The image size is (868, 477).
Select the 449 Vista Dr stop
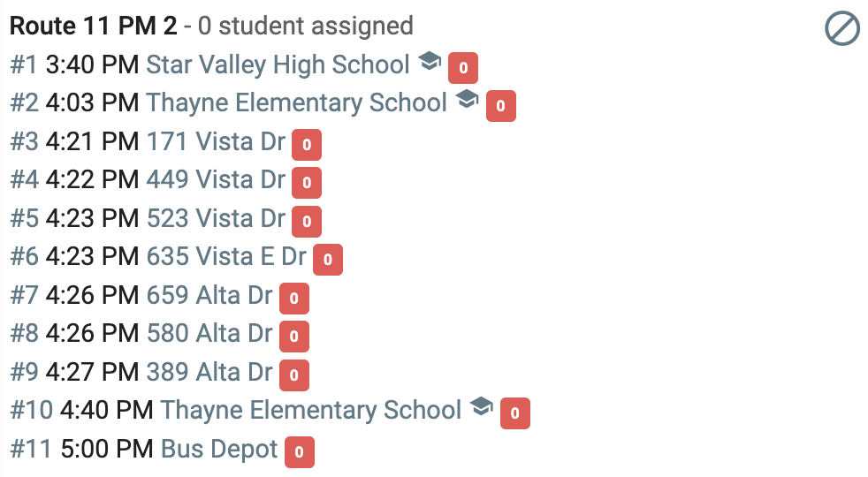click(x=216, y=180)
